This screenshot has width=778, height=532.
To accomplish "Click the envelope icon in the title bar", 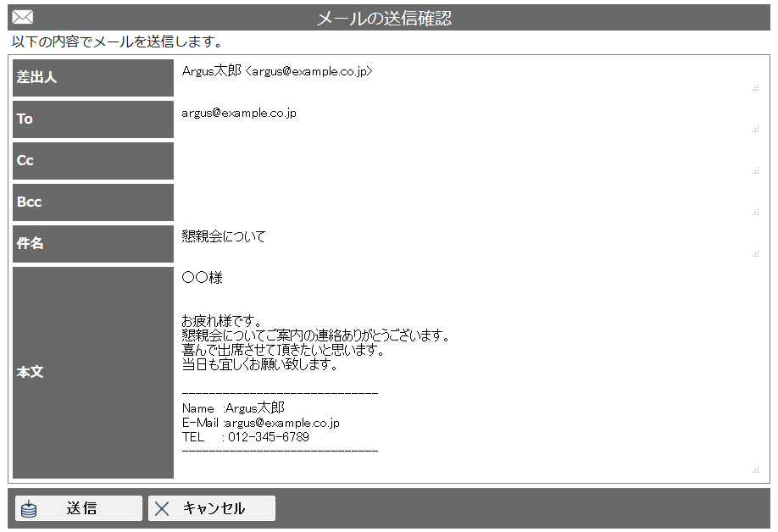I will point(22,17).
